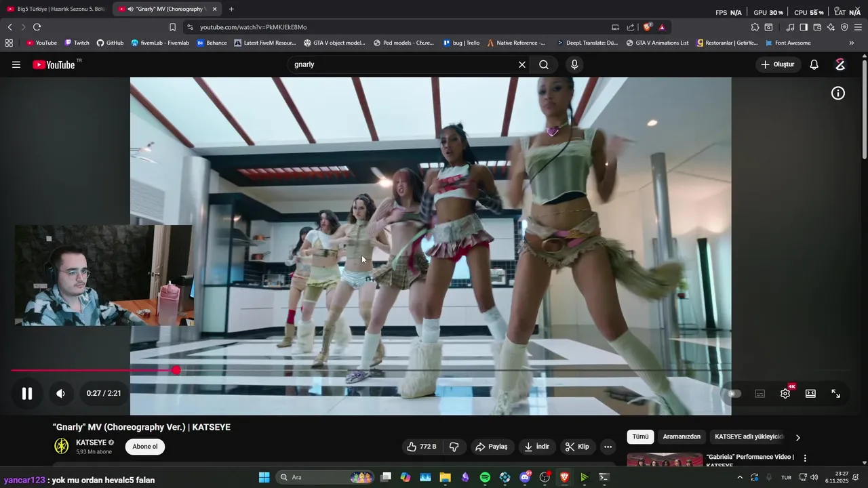This screenshot has width=868, height=488.
Task: Mute the YouTube video volume
Action: point(60,393)
